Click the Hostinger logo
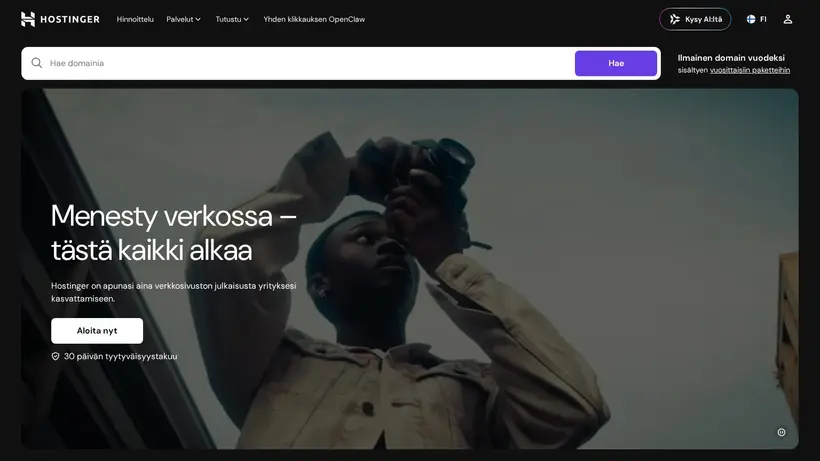This screenshot has height=461, width=820. tap(60, 19)
